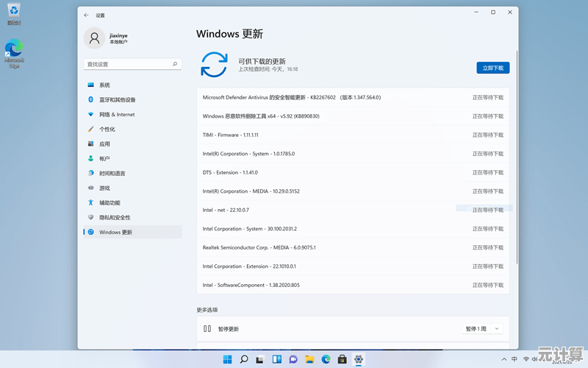
Task: Open File Explorer from taskbar
Action: pos(309,359)
